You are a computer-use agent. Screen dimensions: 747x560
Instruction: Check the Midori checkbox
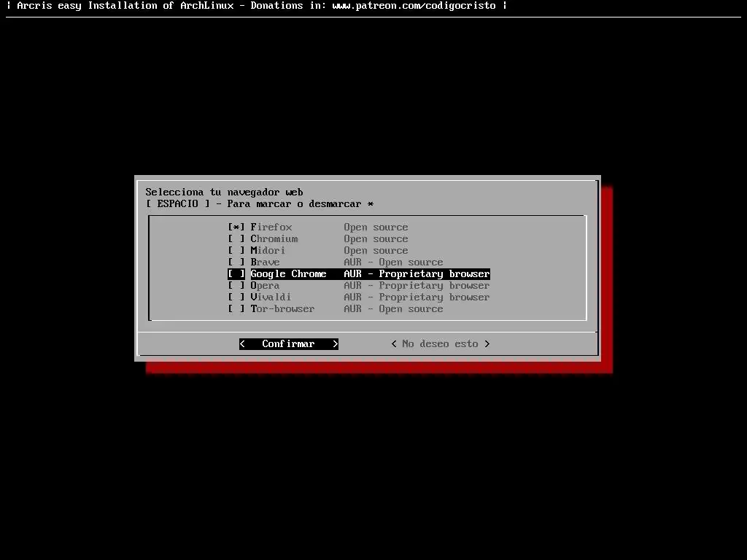point(236,251)
